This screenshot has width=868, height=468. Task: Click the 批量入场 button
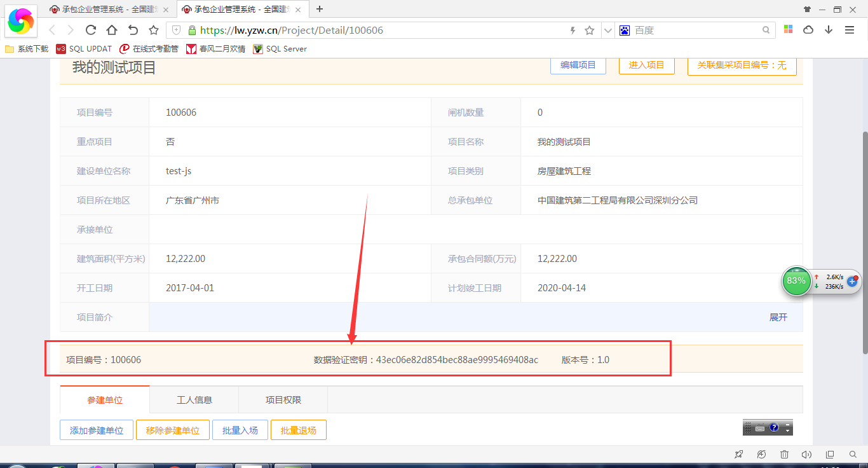pos(240,430)
